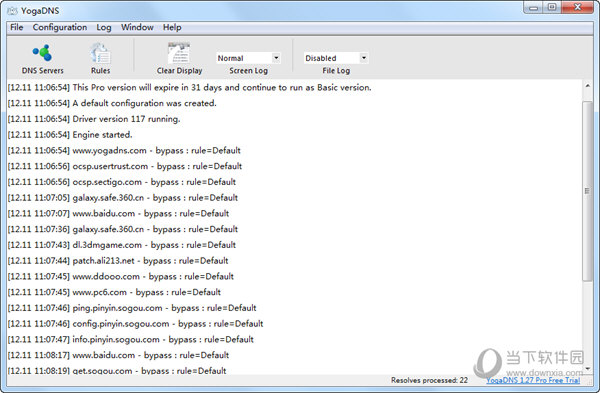Viewport: 600px width, 393px height.
Task: Select the 'Driver version 117 running' line
Action: point(94,119)
